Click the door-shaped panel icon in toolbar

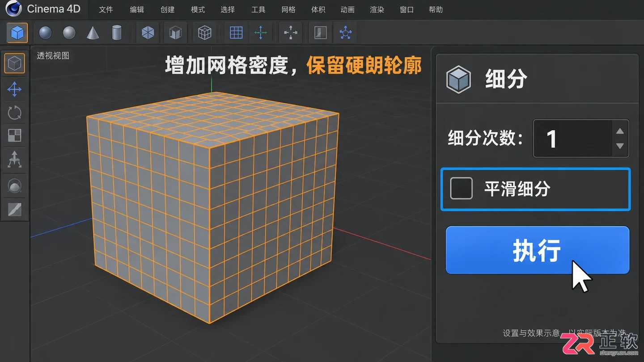click(320, 33)
